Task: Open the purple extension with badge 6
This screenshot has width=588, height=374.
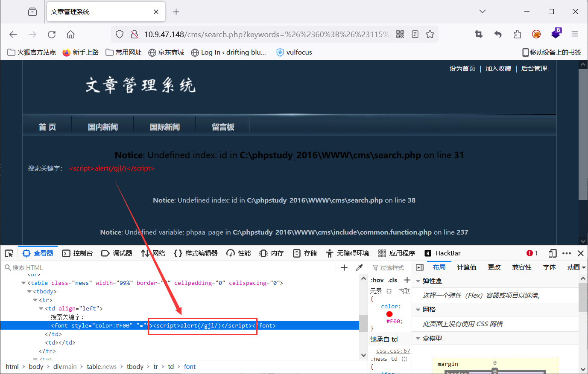Action: (x=556, y=33)
